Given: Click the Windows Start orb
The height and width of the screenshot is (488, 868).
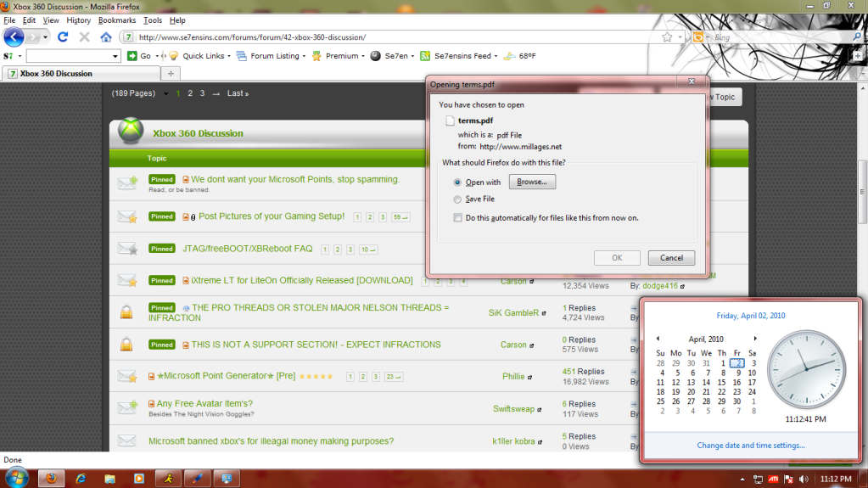Looking at the screenshot, I should click(x=17, y=478).
